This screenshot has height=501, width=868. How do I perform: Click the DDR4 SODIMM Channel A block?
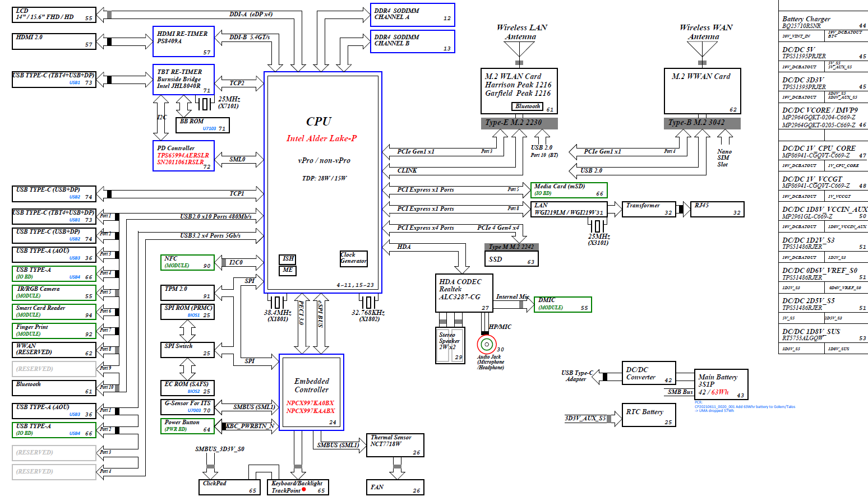412,15
